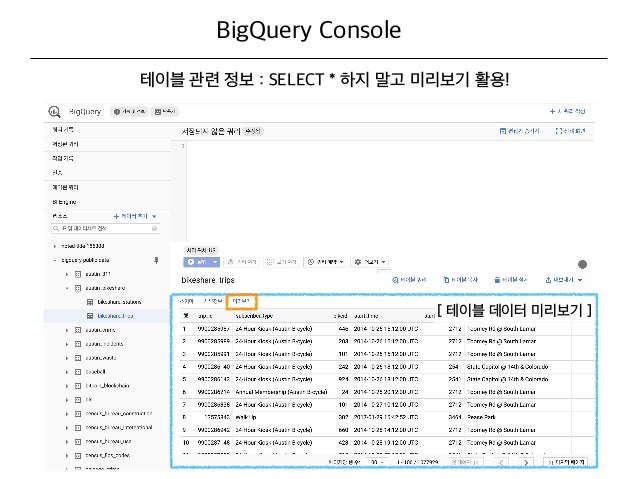Click the Walk Up cell
The image size is (638, 479).
tap(246, 418)
